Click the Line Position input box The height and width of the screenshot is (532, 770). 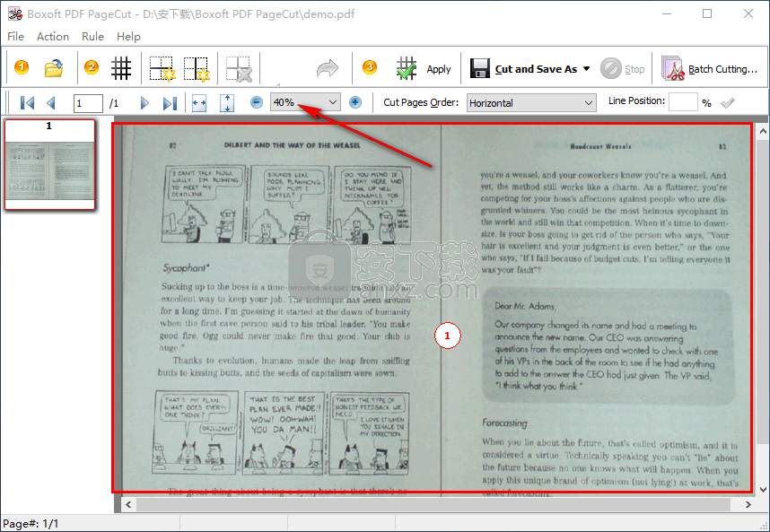point(682,102)
